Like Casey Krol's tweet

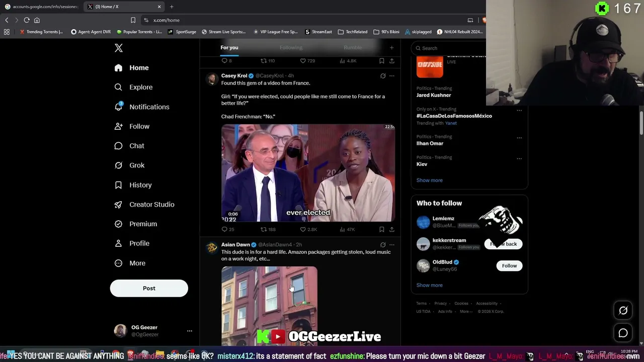308,229
